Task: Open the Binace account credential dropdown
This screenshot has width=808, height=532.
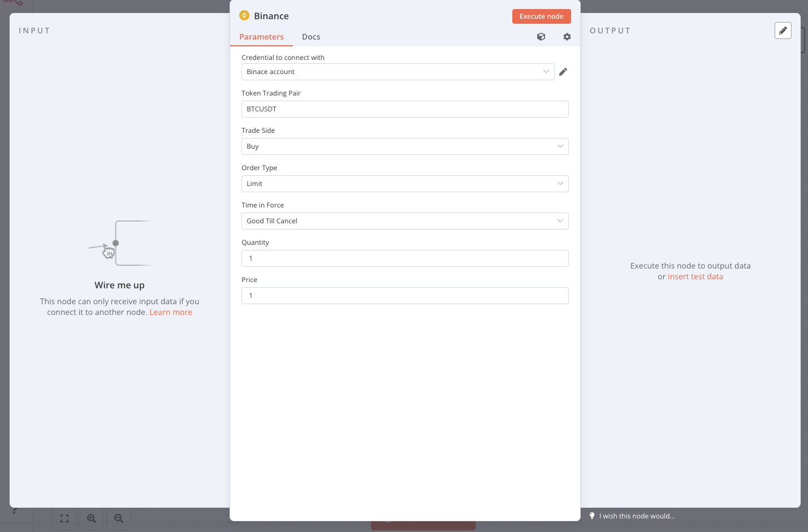Action: (397, 72)
